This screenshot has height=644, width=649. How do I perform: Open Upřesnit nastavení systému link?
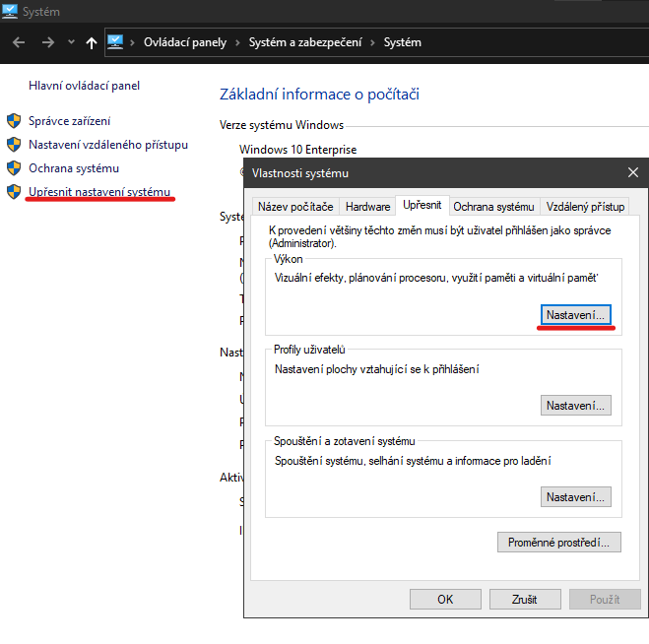(x=99, y=191)
